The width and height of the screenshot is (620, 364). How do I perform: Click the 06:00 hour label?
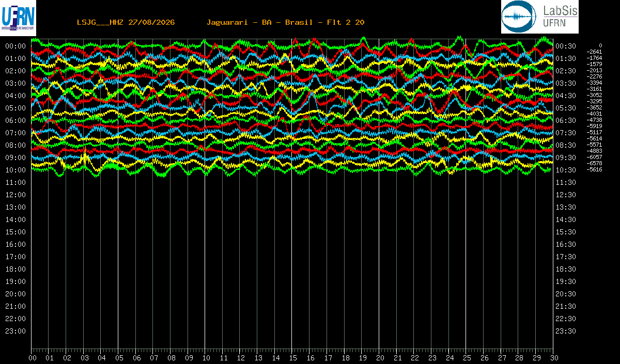(16, 120)
